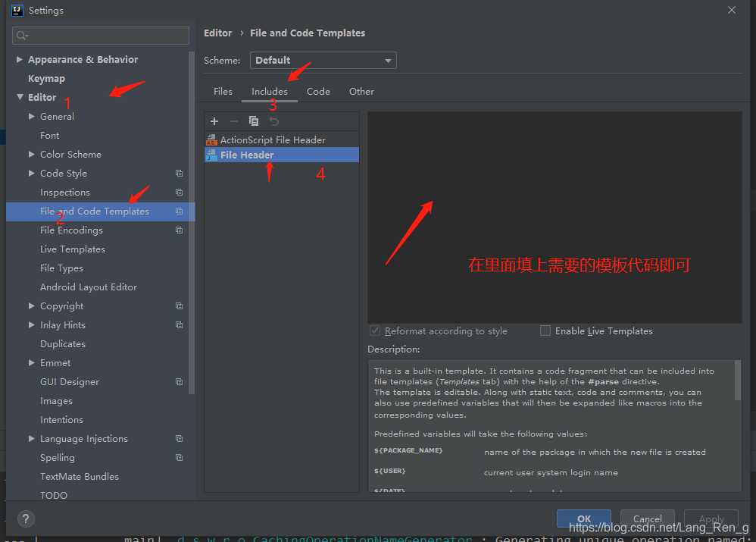Expand the Copyright arrow
Image resolution: width=756 pixels, height=542 pixels.
coord(31,306)
